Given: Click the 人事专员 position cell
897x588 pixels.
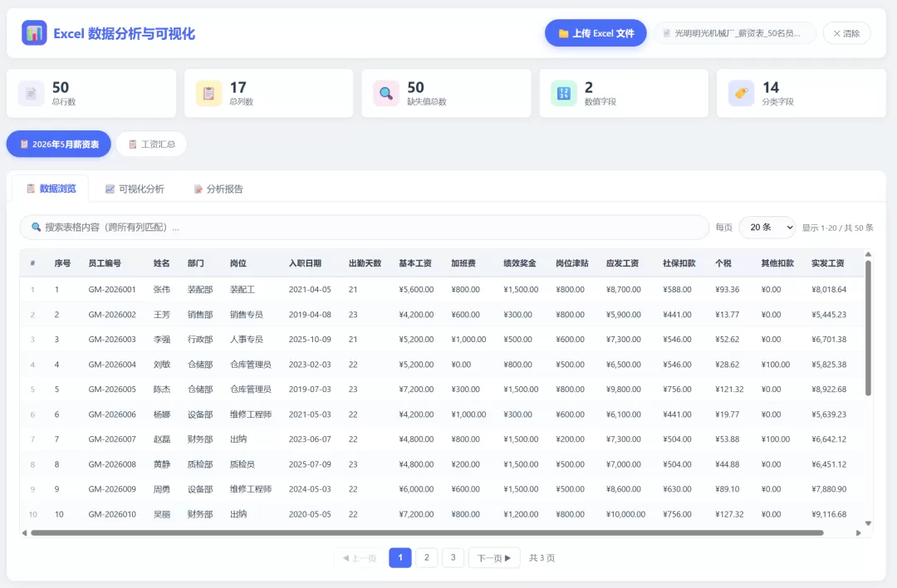Looking at the screenshot, I should point(247,339).
